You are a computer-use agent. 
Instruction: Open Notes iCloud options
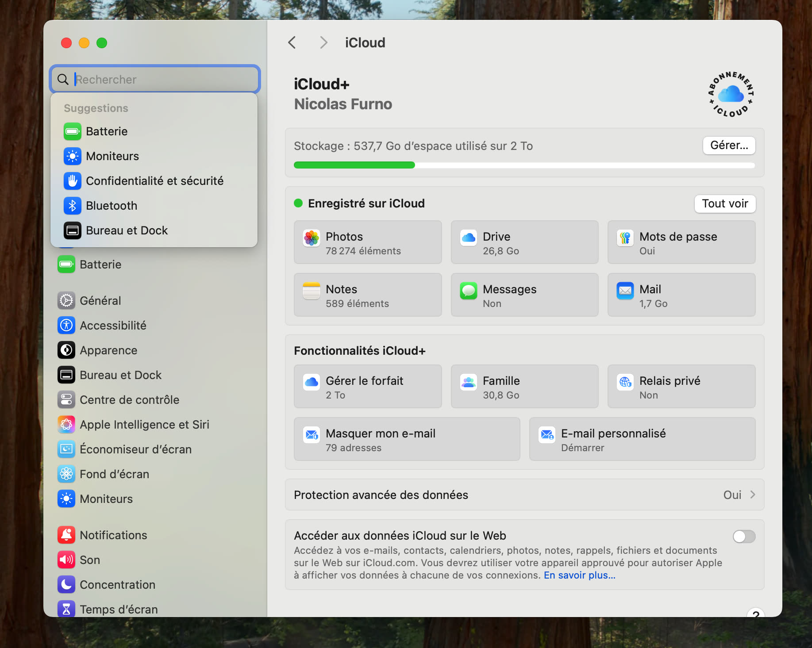click(367, 295)
